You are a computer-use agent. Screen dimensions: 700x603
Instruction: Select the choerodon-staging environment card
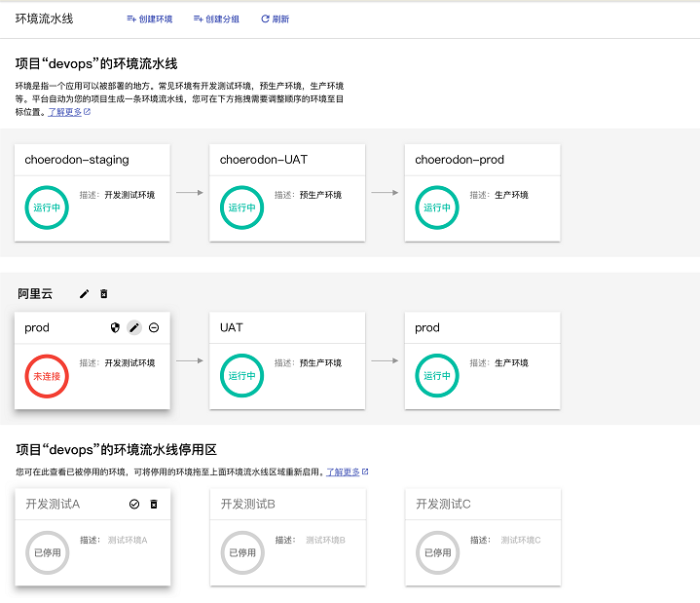[x=92, y=192]
